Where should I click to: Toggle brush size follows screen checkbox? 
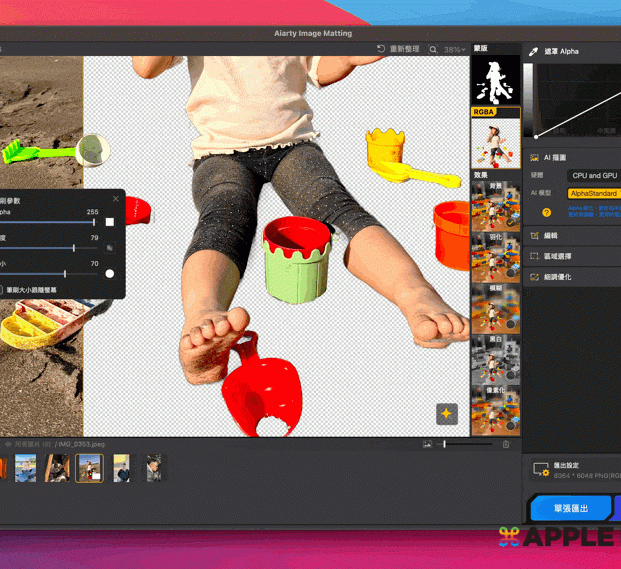(3, 290)
